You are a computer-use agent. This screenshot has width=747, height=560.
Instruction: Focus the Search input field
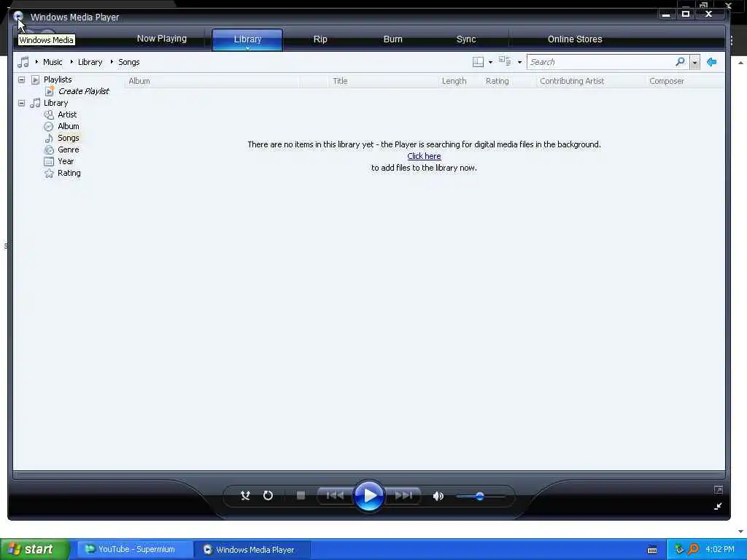[x=600, y=62]
